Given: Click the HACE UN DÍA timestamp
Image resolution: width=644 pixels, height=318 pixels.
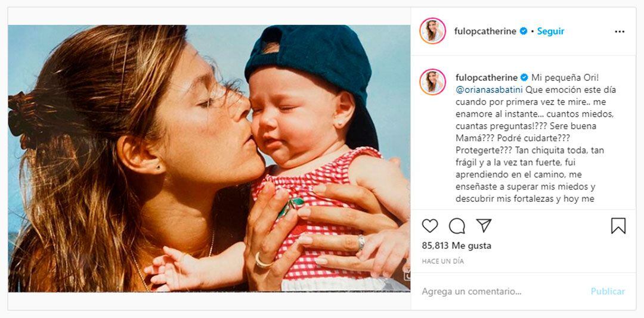Looking at the screenshot, I should pyautogui.click(x=442, y=261).
